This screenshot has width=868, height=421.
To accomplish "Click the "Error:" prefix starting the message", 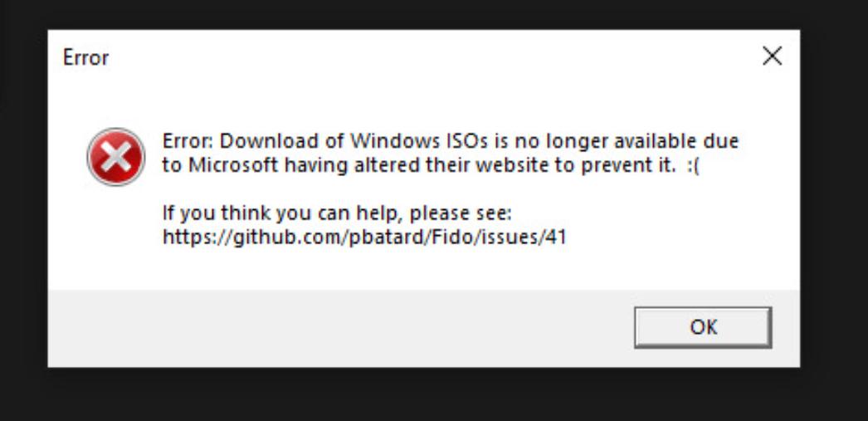I will [188, 141].
